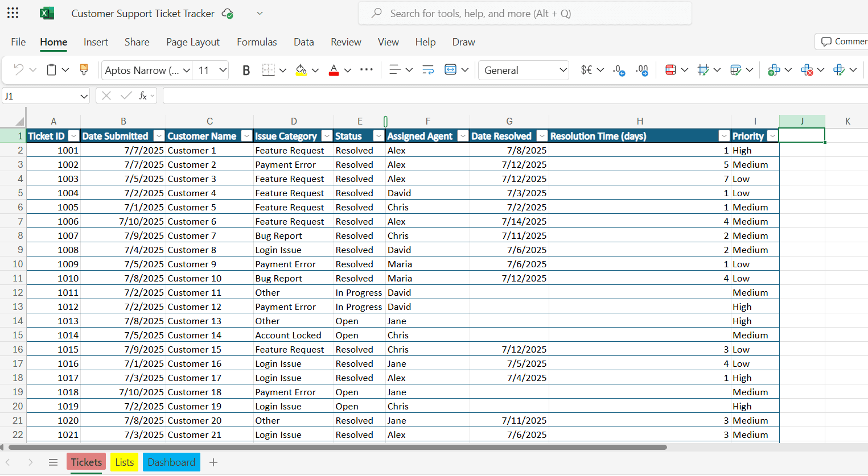Open the Dashboard sheet tab

(171, 462)
